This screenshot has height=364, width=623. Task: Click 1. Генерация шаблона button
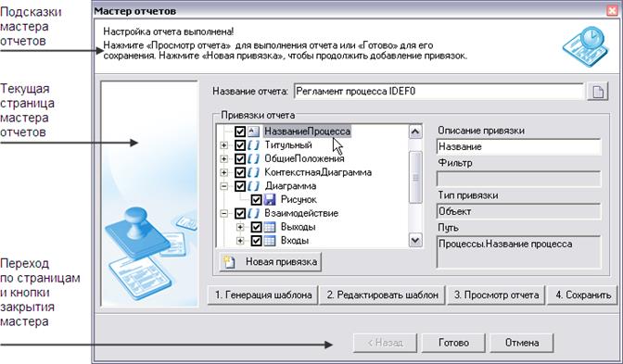263,295
